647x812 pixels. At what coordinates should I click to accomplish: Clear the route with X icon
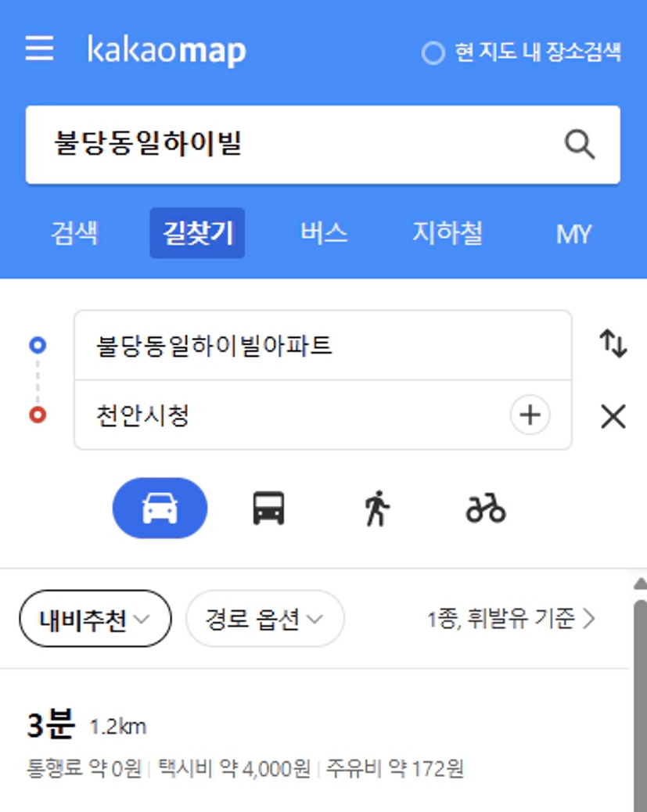coord(613,416)
